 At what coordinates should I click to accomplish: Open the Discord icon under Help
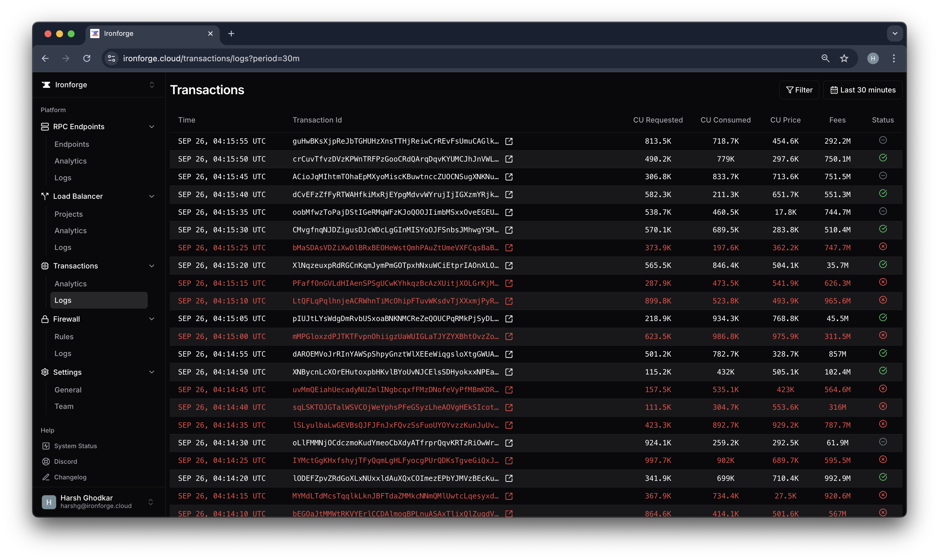click(46, 461)
